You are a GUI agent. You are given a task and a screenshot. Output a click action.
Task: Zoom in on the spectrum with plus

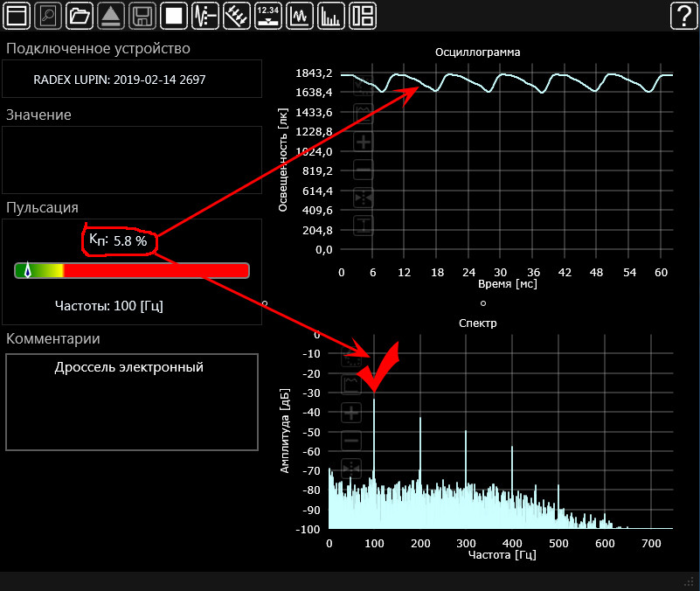pyautogui.click(x=351, y=413)
